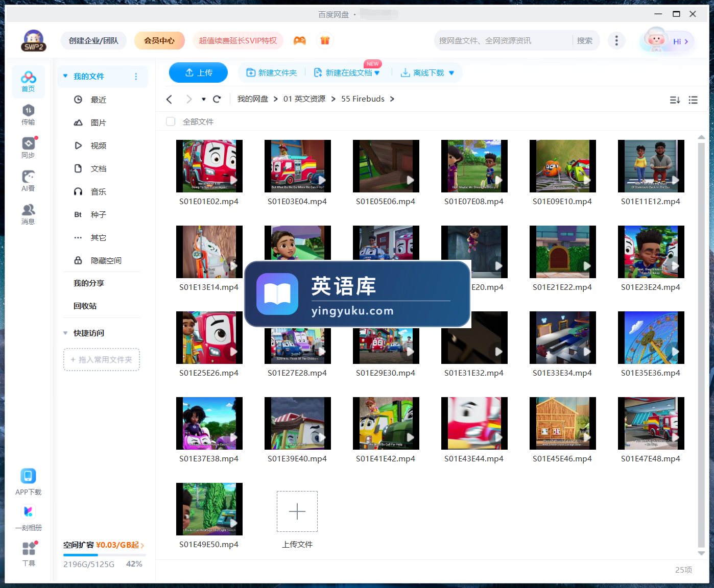
Task: Open 我的文件 three-dot options
Action: click(x=136, y=76)
